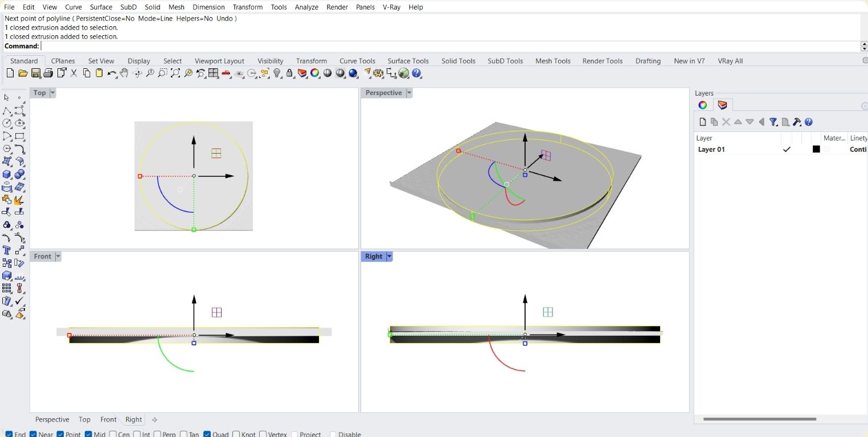The height and width of the screenshot is (437, 868).
Task: Switch to the CPlanes toolbar tab
Action: 63,61
